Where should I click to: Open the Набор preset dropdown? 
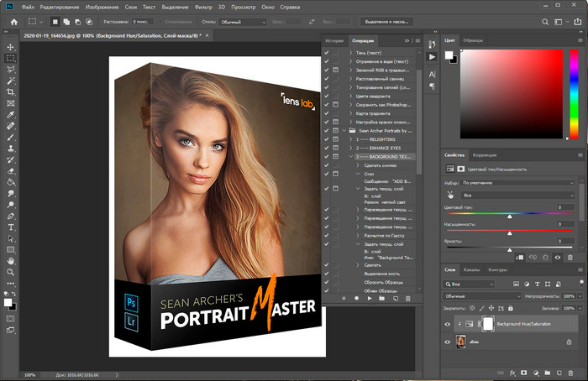click(519, 182)
